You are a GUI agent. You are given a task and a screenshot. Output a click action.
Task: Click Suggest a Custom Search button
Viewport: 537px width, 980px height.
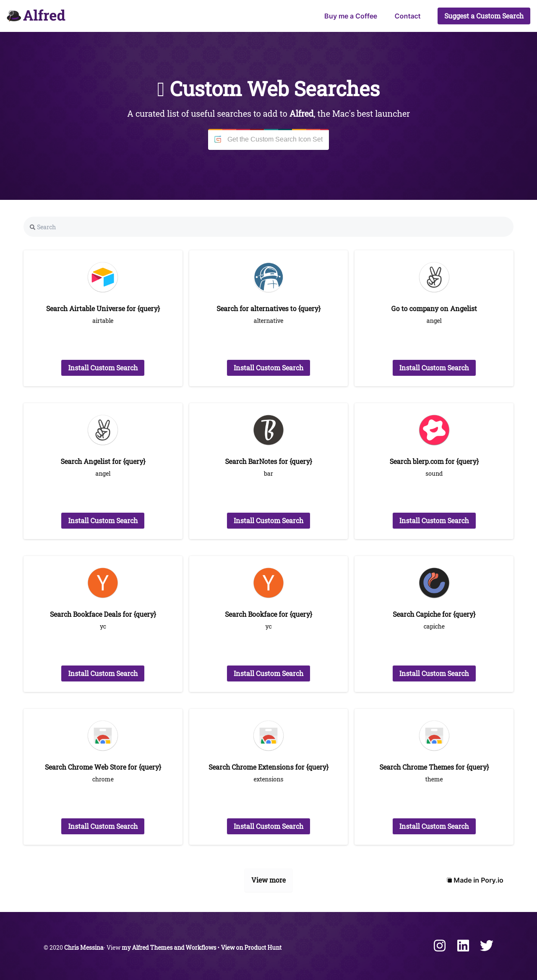point(484,16)
